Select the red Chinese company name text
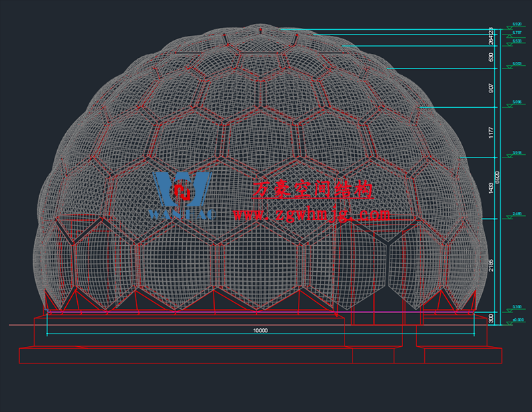This screenshot has height=412, width=532. tap(311, 191)
